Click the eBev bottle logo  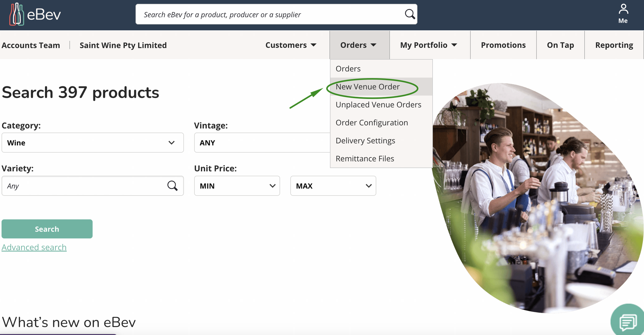tap(17, 14)
